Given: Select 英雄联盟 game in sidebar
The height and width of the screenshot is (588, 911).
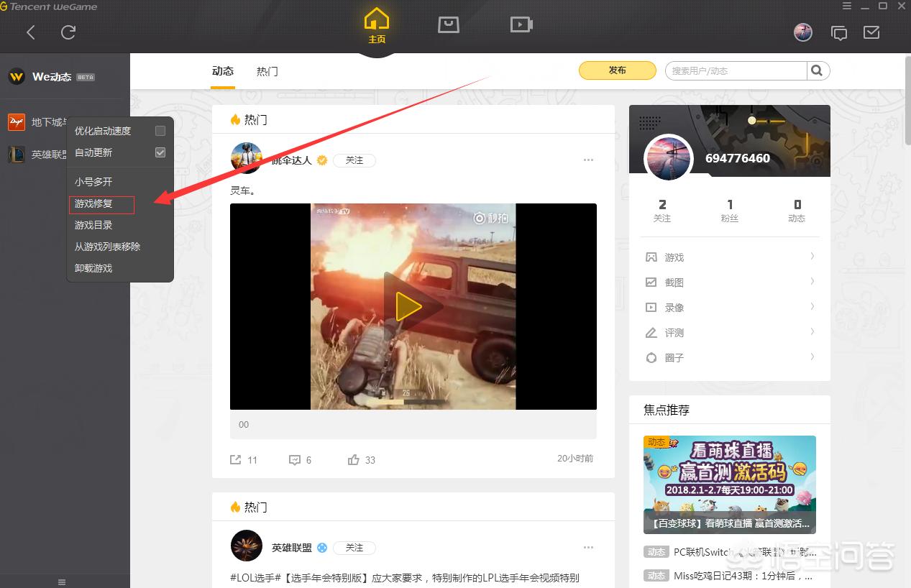Looking at the screenshot, I should [x=38, y=155].
